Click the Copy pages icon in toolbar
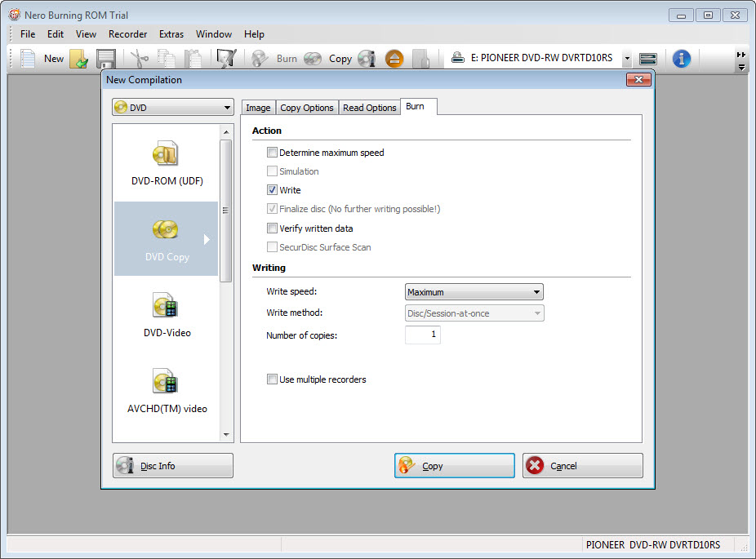756x559 pixels. [167, 59]
